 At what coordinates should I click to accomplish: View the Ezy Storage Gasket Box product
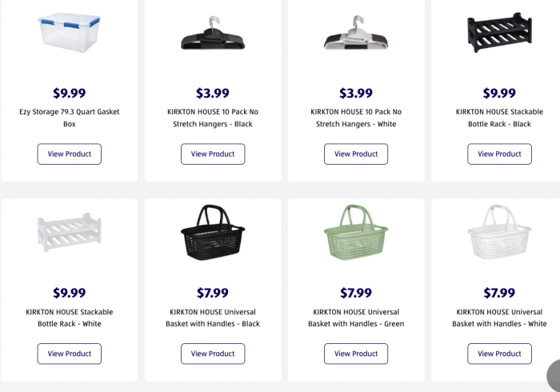(x=69, y=154)
